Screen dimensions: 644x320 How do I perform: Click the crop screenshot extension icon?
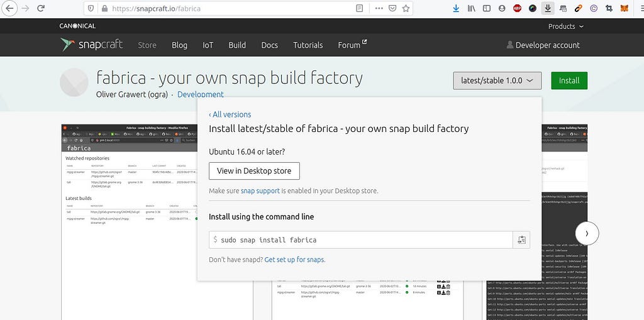(609, 8)
